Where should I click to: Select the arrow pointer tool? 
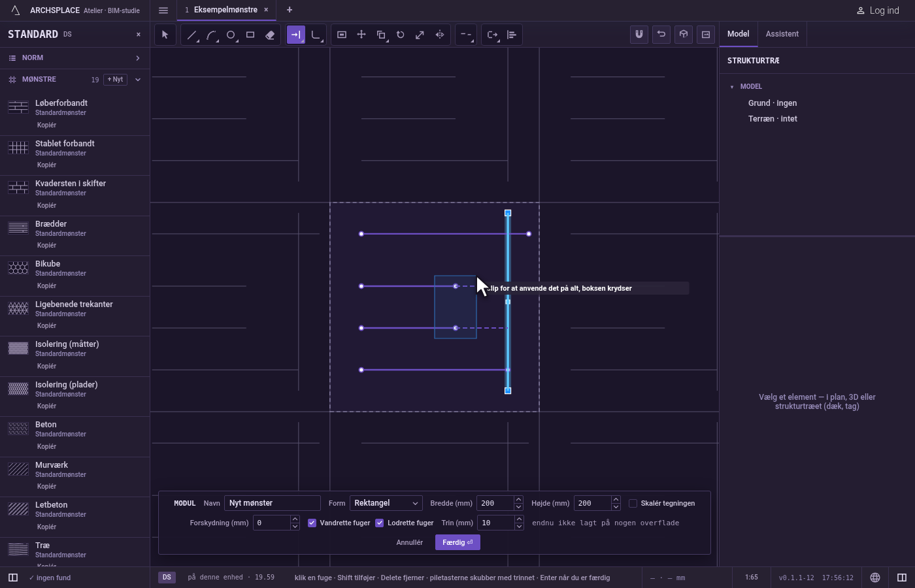[x=165, y=35]
